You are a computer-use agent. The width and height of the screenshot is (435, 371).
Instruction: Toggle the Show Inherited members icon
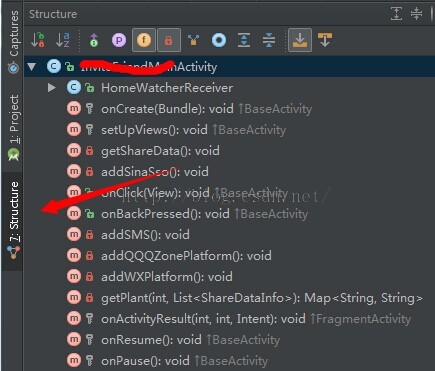94,40
